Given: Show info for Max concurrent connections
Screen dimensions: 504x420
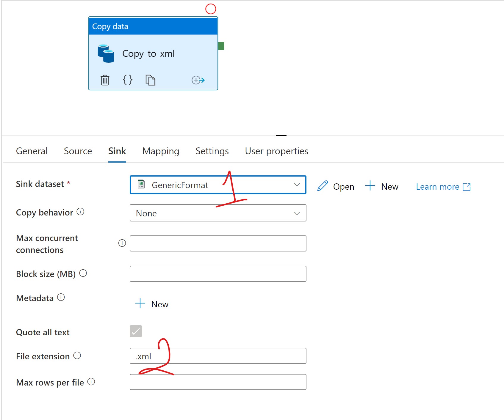Looking at the screenshot, I should (122, 243).
